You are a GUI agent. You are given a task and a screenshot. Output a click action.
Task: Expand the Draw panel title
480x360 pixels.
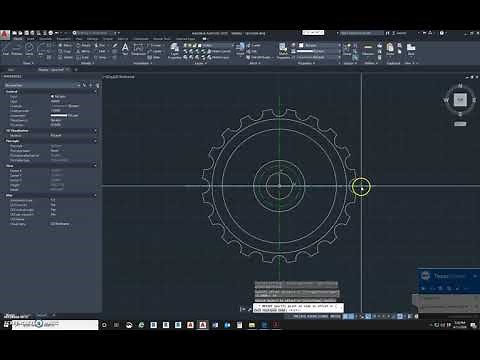(x=28, y=63)
